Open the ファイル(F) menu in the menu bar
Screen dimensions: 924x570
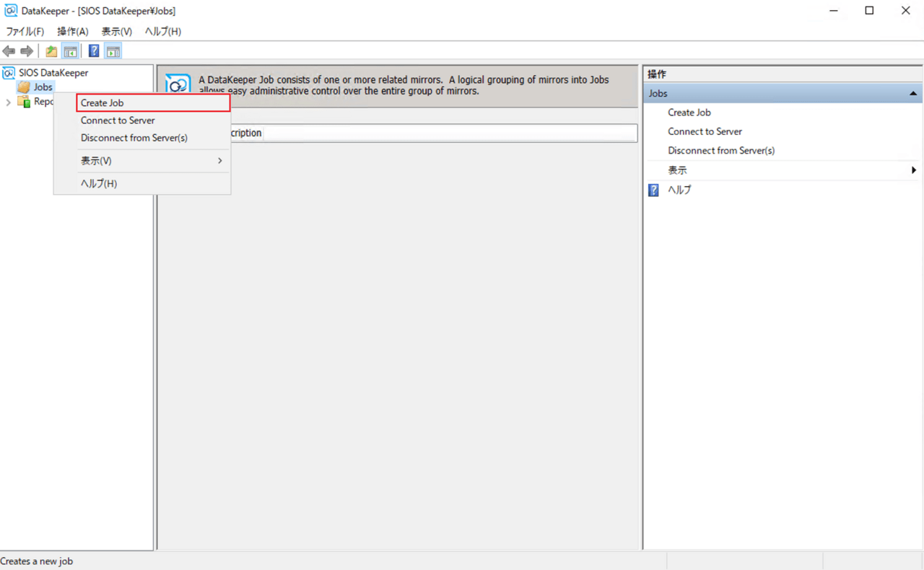[x=25, y=32]
